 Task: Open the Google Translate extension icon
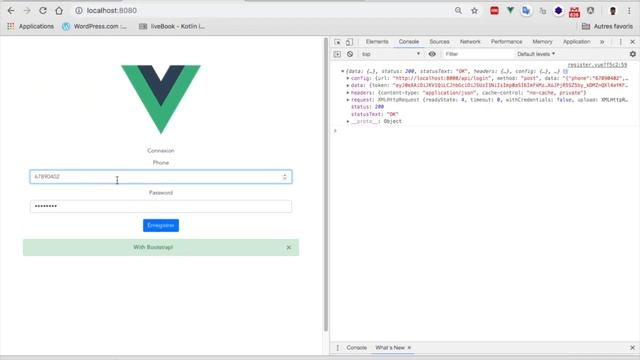526,11
